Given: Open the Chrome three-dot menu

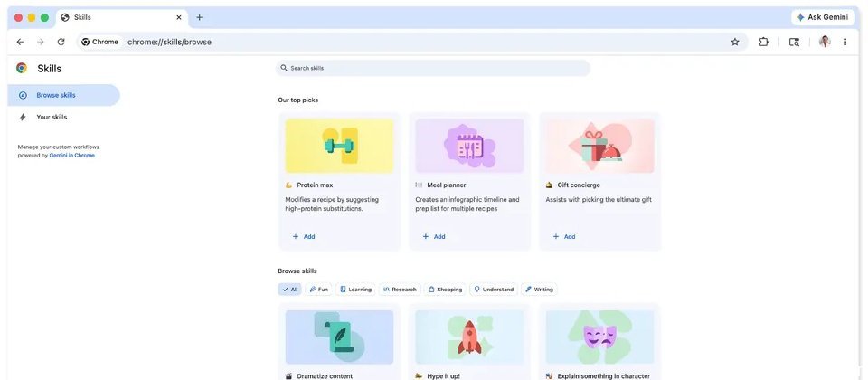Looking at the screenshot, I should click(x=845, y=42).
